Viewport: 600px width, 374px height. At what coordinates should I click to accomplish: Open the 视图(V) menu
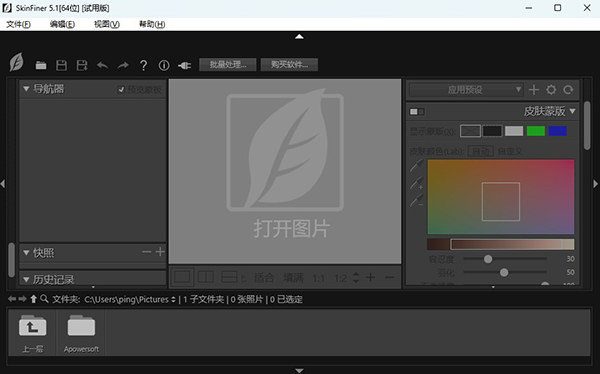107,24
